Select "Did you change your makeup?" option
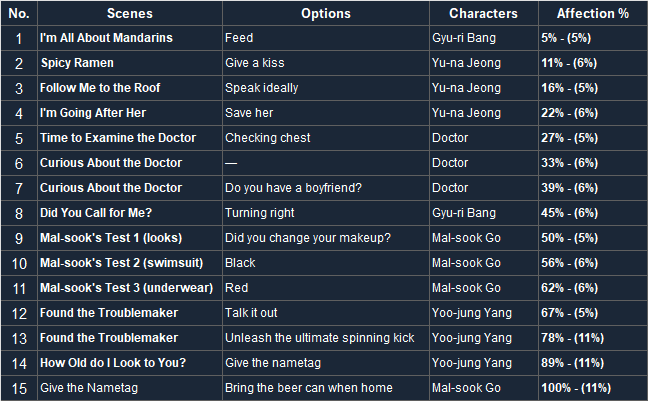This screenshot has width=648, height=401. (308, 238)
